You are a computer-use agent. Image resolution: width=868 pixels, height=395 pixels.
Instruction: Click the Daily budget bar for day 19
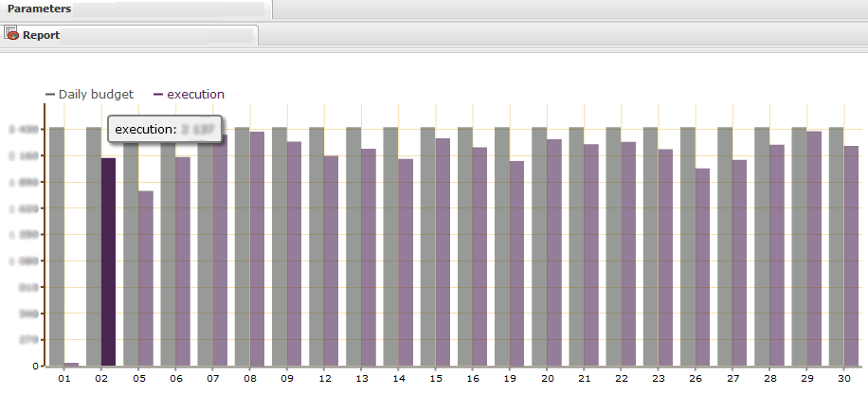501,246
